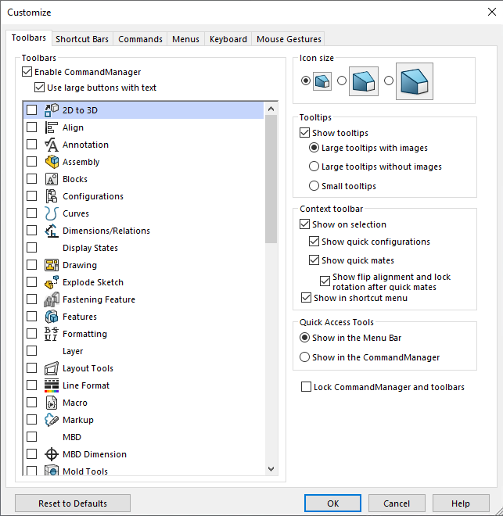Click the toolbar list scrollbar thumb
Image resolution: width=504 pixels, height=516 pixels.
271,179
